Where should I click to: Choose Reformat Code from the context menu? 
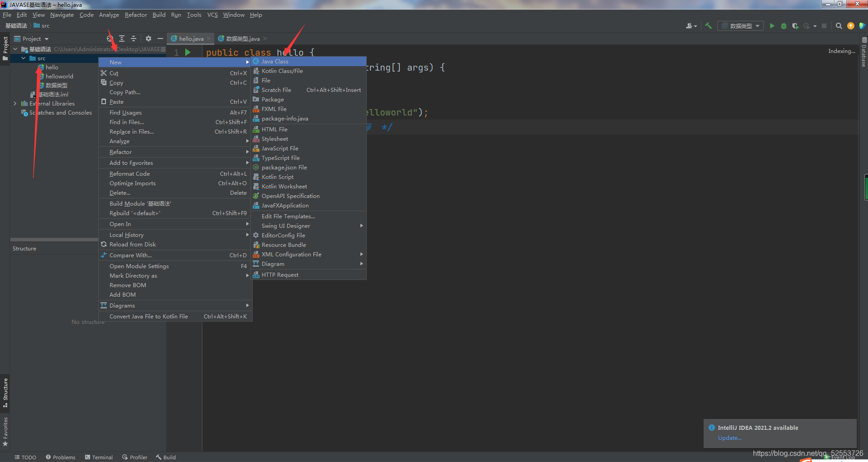click(129, 173)
